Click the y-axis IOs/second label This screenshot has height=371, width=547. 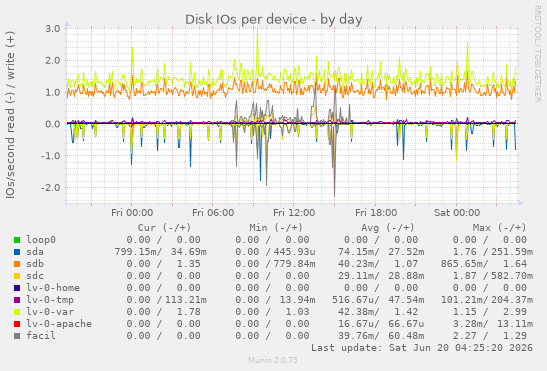(10, 115)
